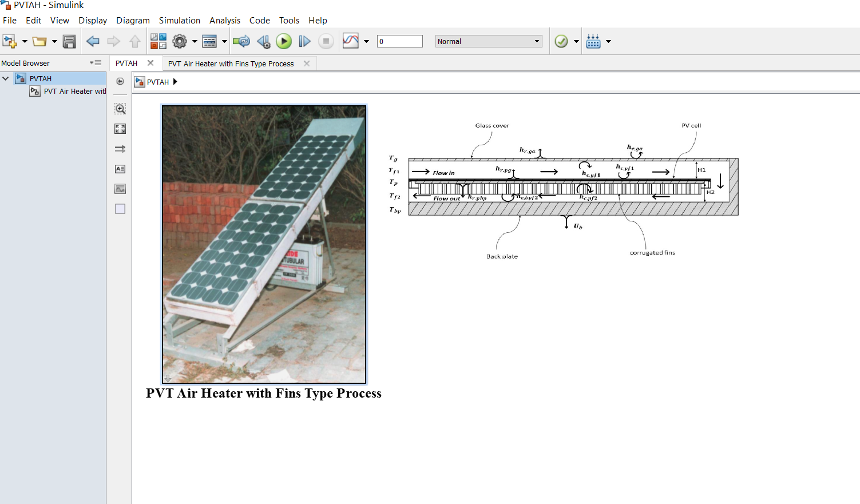Expand the new model button dropdown arrow
The image size is (860, 504).
[24, 41]
